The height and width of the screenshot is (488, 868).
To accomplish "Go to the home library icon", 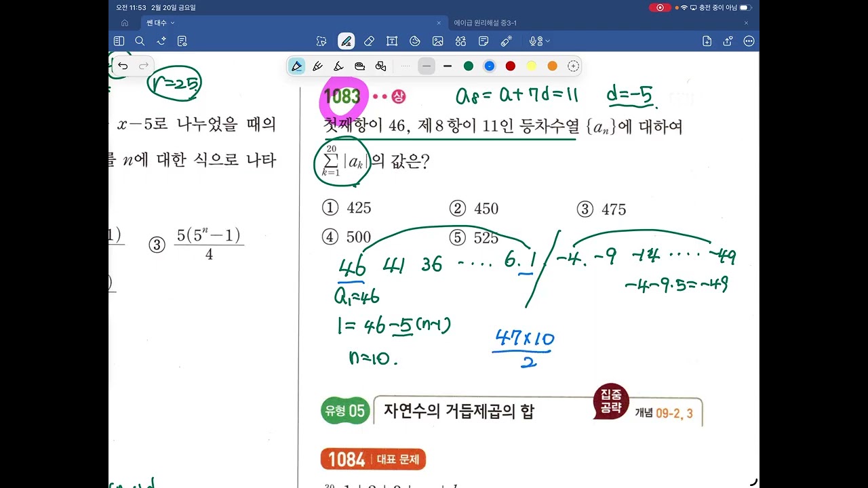I will [x=125, y=23].
